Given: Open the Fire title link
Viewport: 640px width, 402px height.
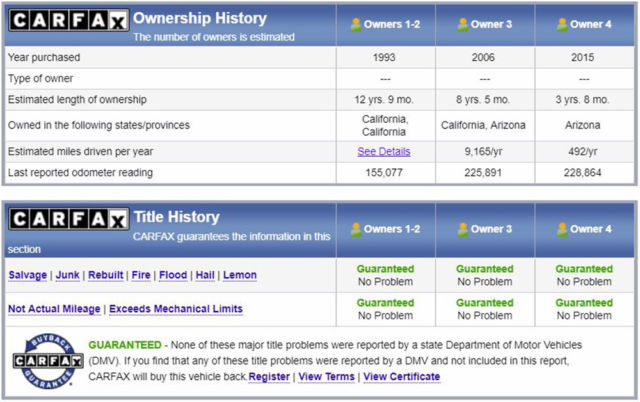Looking at the screenshot, I should [x=141, y=275].
